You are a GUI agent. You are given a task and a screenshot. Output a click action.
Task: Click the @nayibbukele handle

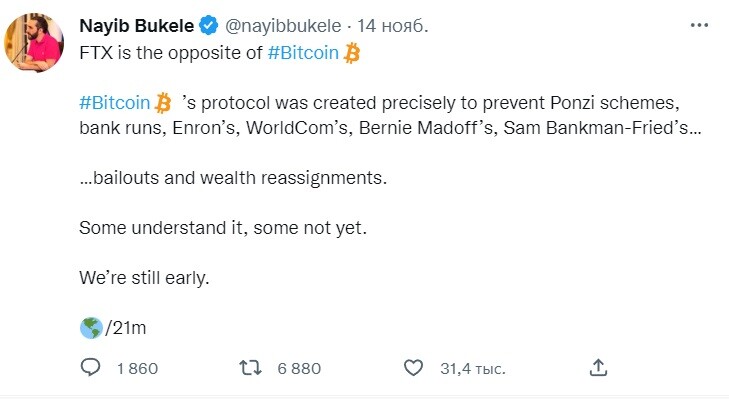[283, 26]
